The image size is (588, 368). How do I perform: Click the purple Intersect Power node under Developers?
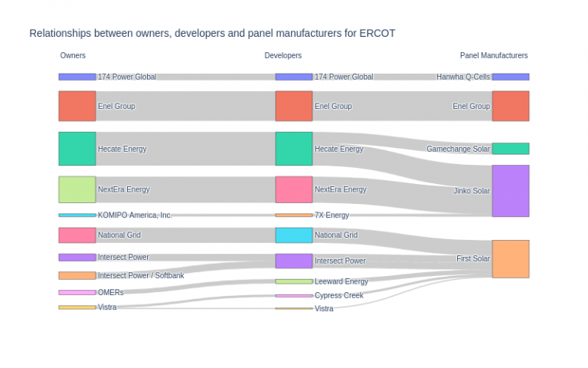[x=294, y=261]
